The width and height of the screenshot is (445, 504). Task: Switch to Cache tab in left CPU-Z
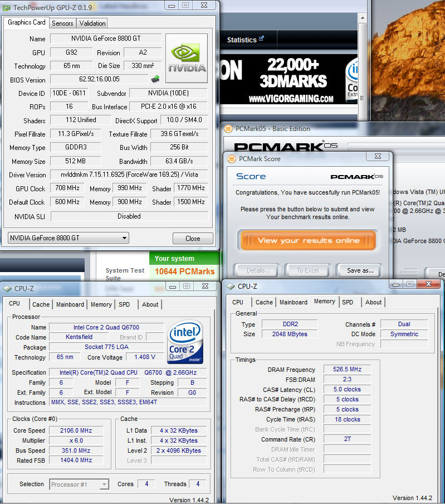click(41, 304)
